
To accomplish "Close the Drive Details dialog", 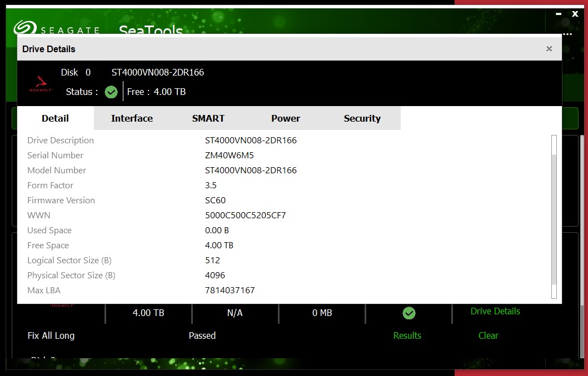I will (x=549, y=49).
